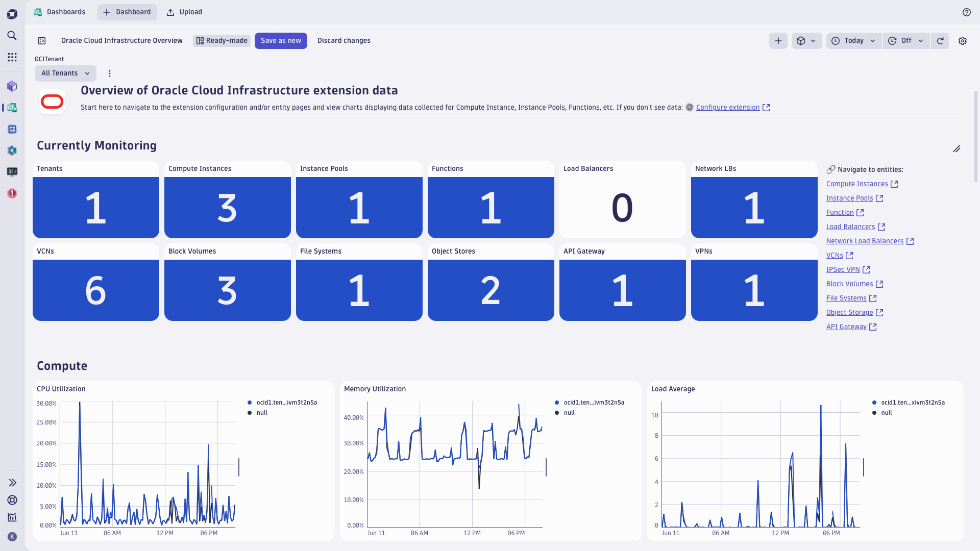Toggle ocid1.ten legend in Load Average chart
The height and width of the screenshot is (551, 980).
(909, 403)
